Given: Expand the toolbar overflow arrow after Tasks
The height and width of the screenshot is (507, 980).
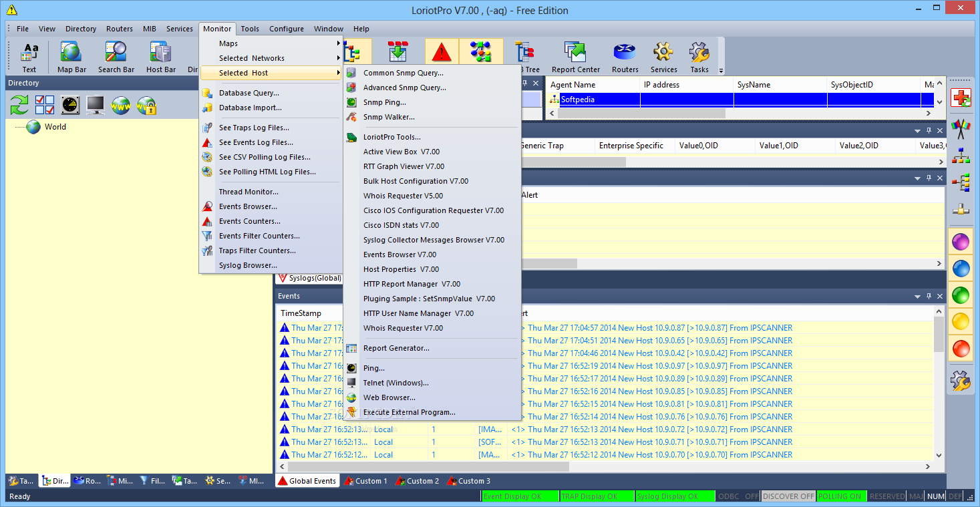Looking at the screenshot, I should pyautogui.click(x=721, y=70).
